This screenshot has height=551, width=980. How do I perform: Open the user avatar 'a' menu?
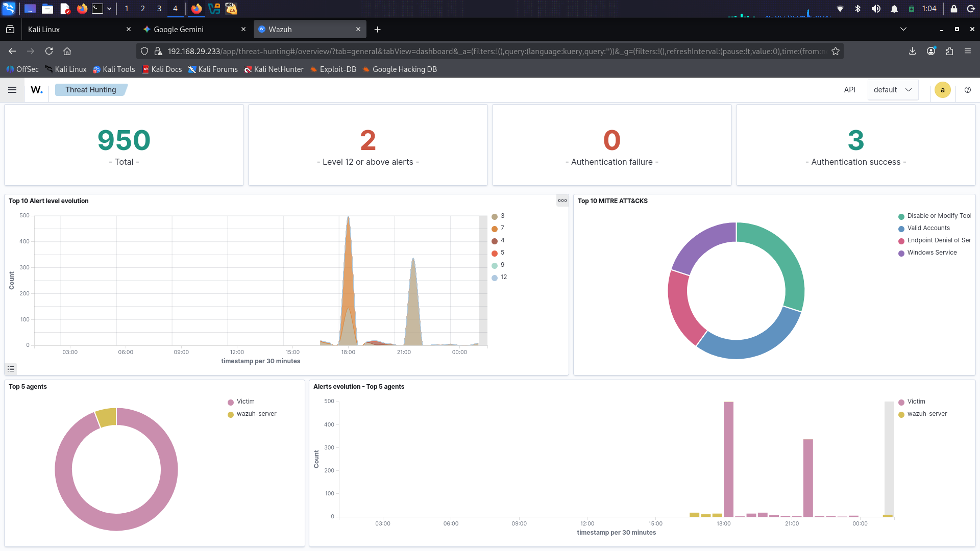[942, 90]
